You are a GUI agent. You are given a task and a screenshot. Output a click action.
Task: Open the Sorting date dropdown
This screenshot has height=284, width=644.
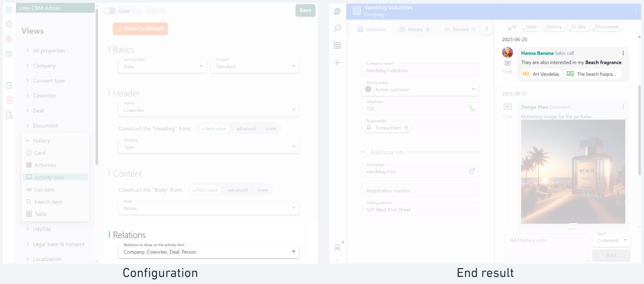pos(162,66)
